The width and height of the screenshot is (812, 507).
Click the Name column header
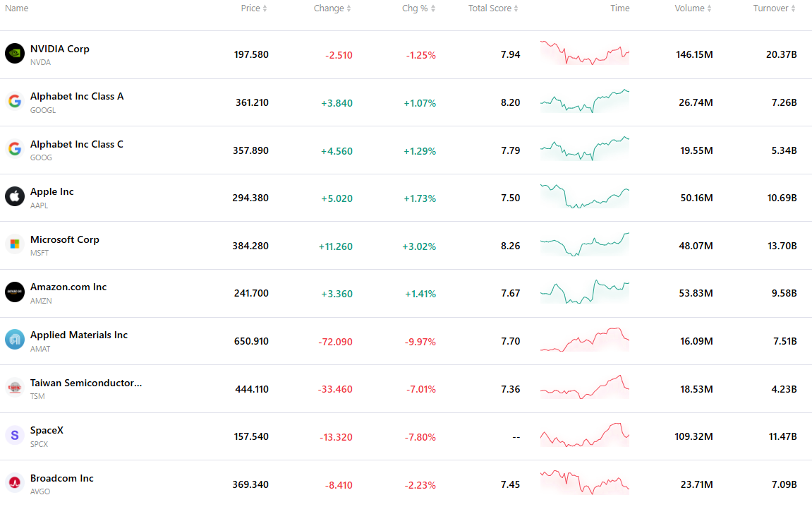[x=16, y=8]
